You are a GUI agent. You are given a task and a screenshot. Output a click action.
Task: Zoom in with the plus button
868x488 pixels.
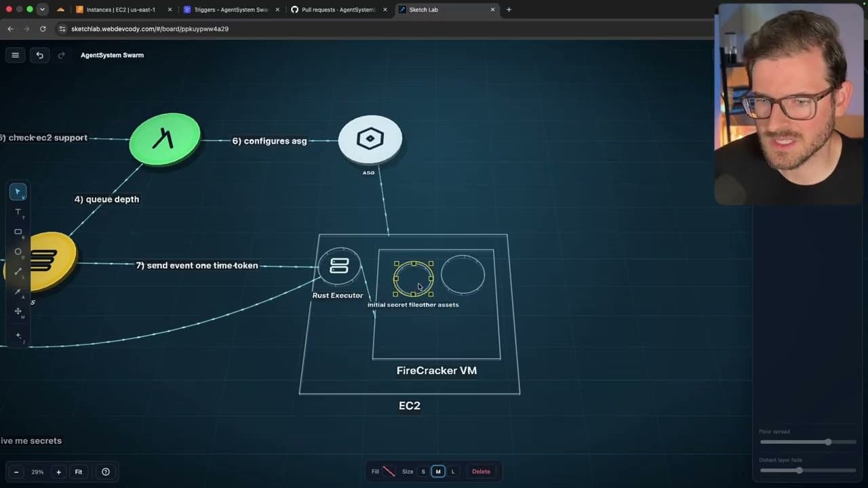coord(58,472)
